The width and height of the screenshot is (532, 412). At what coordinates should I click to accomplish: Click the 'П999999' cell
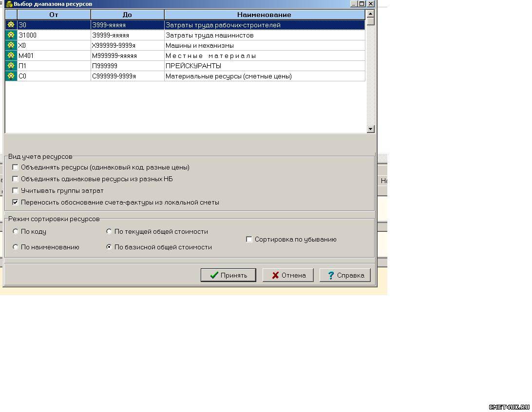click(128, 66)
